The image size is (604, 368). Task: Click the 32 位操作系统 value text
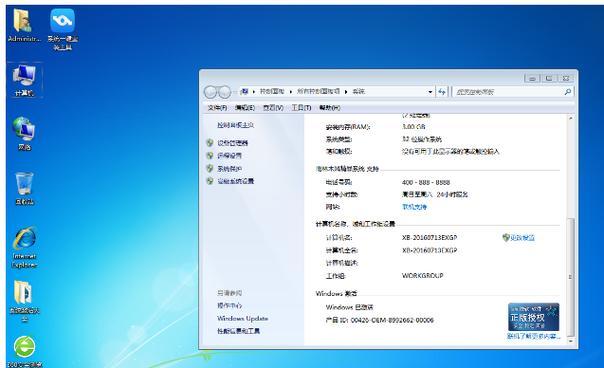422,139
